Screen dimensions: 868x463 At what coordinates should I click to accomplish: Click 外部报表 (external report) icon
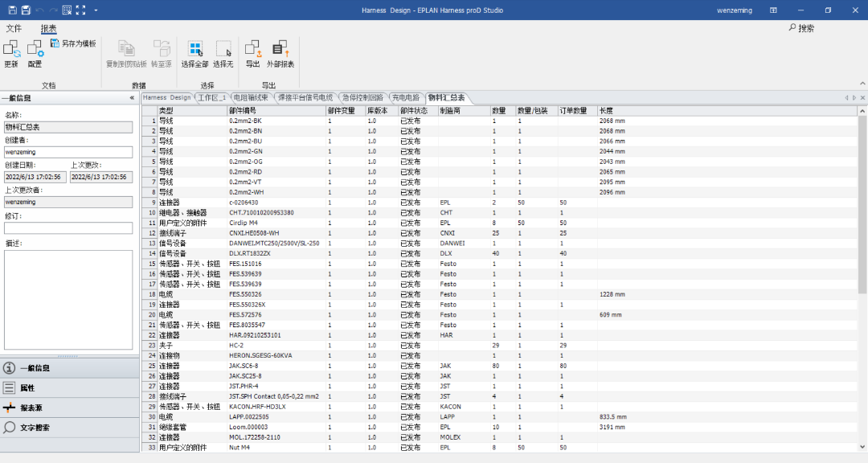pos(280,54)
